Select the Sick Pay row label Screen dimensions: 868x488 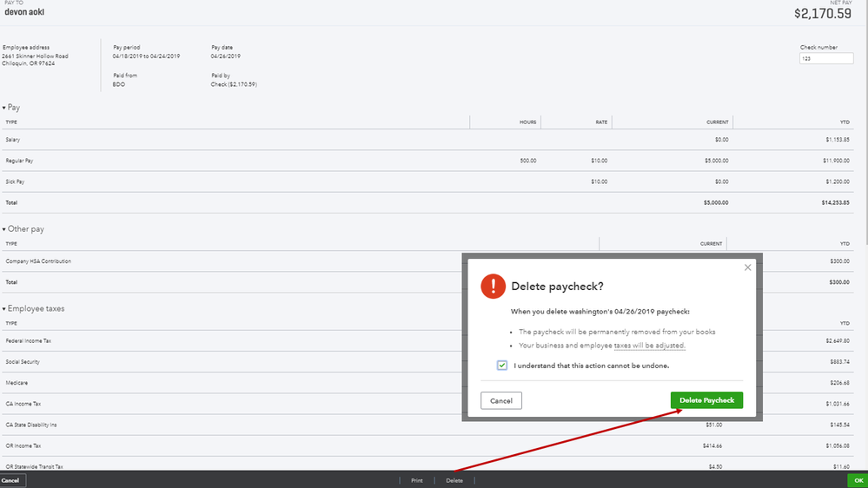[x=15, y=181]
